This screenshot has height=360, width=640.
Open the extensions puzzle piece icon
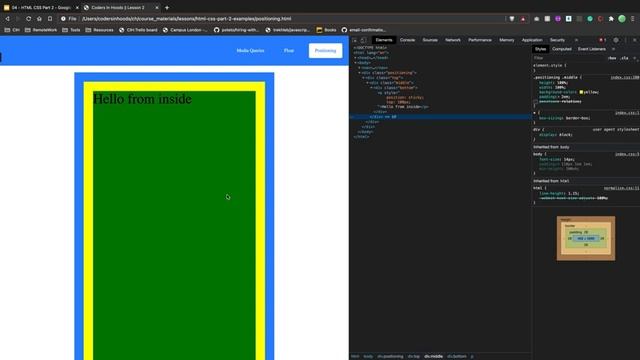click(x=611, y=19)
